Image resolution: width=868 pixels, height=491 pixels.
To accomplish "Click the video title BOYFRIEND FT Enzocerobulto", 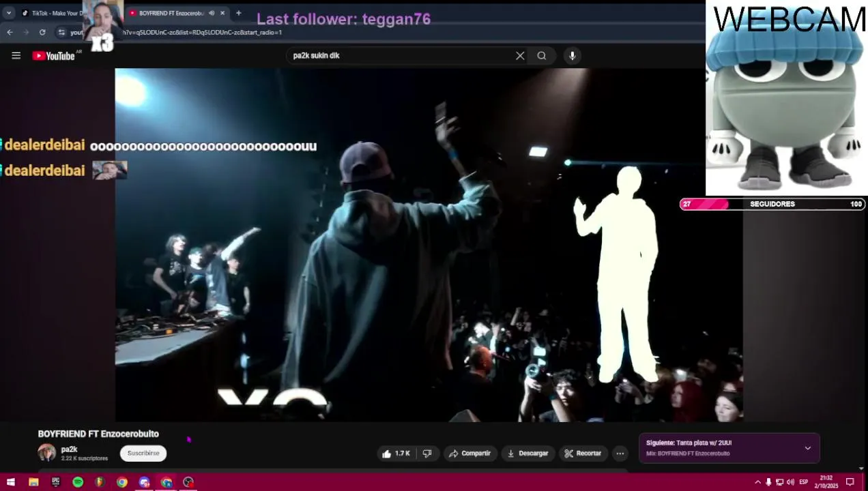I will click(x=98, y=434).
